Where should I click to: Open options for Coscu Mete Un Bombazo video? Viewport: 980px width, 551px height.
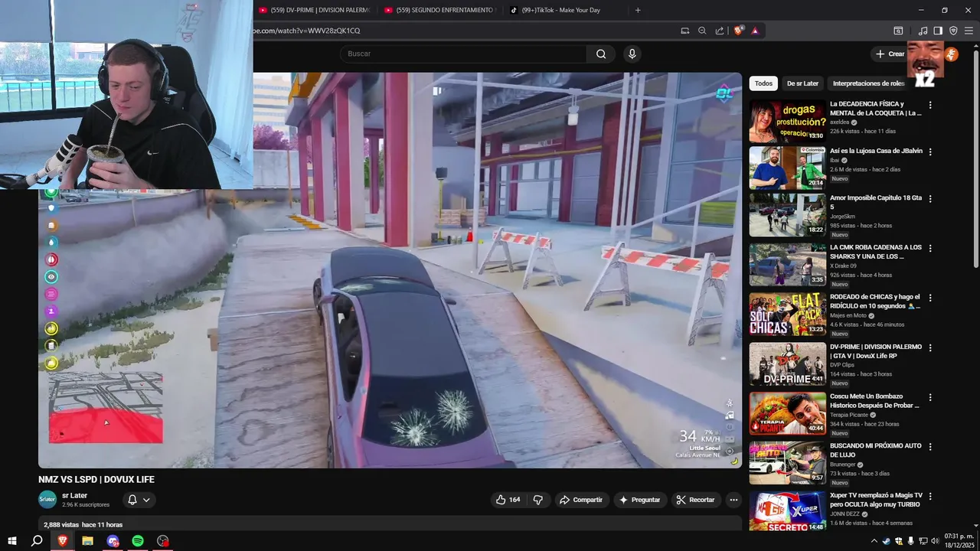point(930,398)
